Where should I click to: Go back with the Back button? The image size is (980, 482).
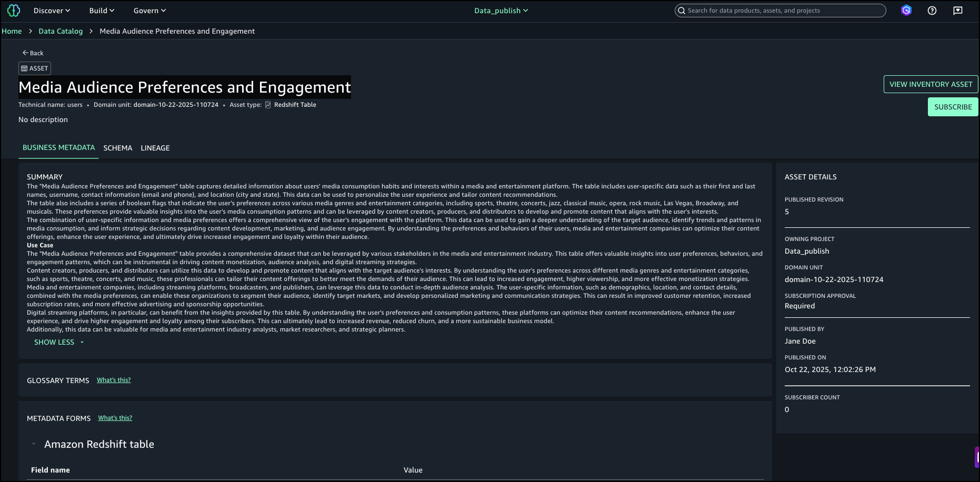pos(33,53)
